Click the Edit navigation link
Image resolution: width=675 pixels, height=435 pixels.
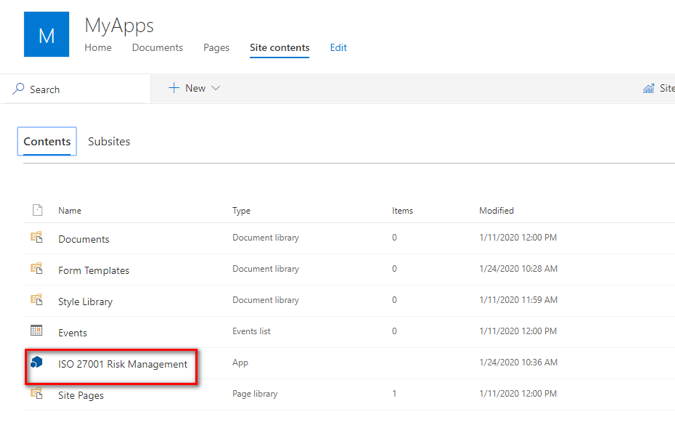pyautogui.click(x=338, y=47)
